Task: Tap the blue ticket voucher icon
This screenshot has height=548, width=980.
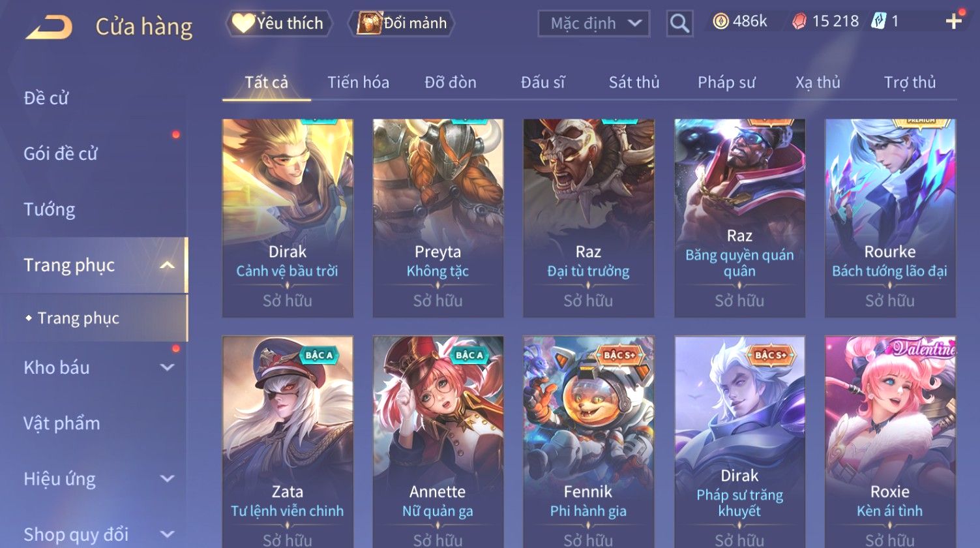Action: point(878,22)
